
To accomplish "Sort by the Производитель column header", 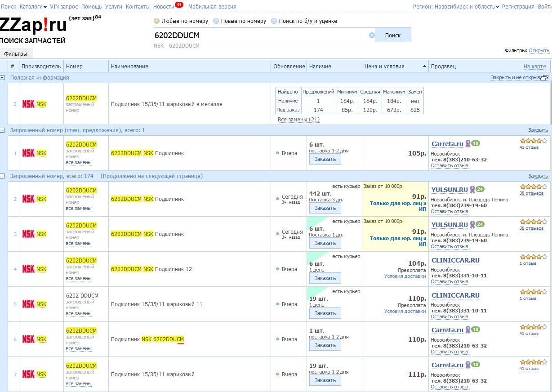I will click(x=41, y=67).
